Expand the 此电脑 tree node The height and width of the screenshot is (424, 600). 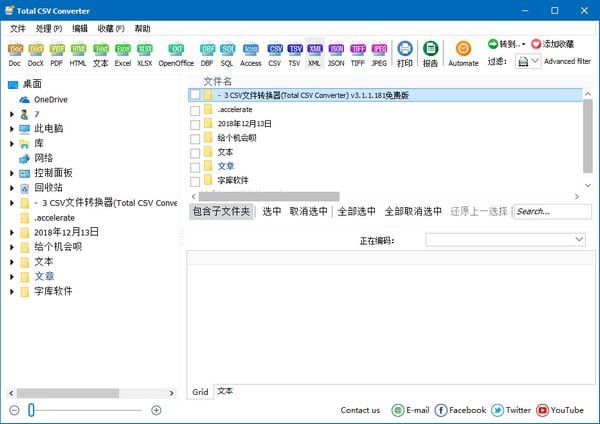click(12, 129)
